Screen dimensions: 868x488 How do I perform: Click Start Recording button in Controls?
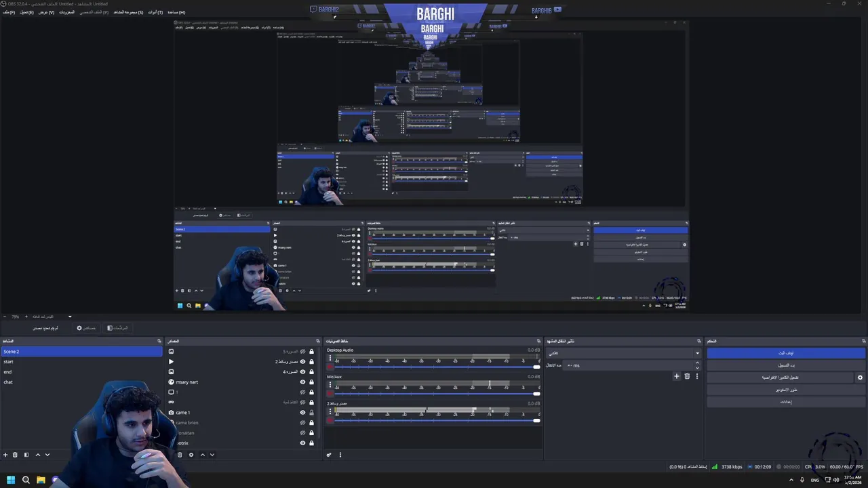point(786,365)
